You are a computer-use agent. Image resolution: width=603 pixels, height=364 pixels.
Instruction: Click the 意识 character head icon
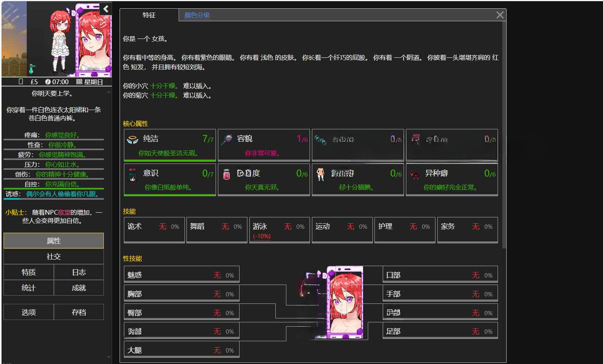coord(132,174)
